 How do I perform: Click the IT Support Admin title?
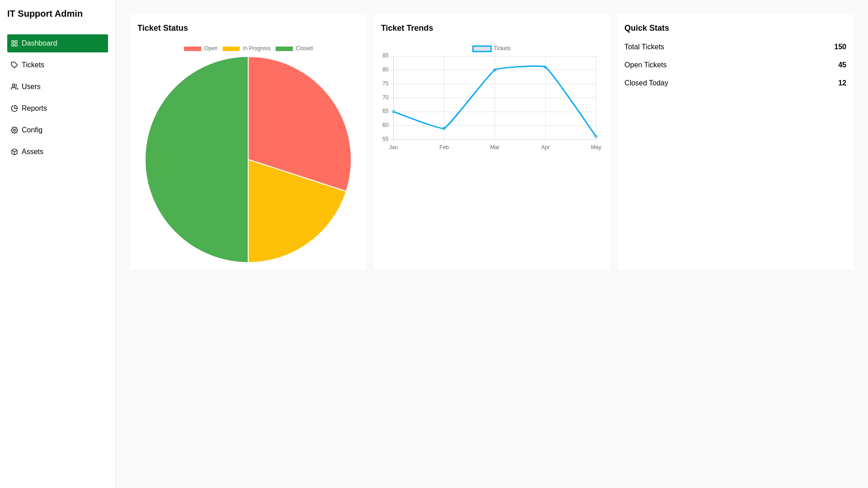pyautogui.click(x=45, y=14)
